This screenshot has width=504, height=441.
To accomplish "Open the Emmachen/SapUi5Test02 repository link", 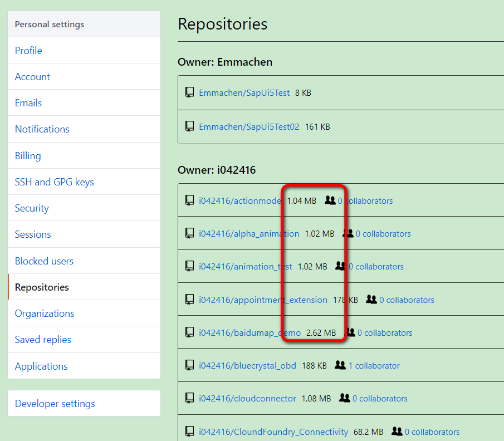I will (249, 127).
